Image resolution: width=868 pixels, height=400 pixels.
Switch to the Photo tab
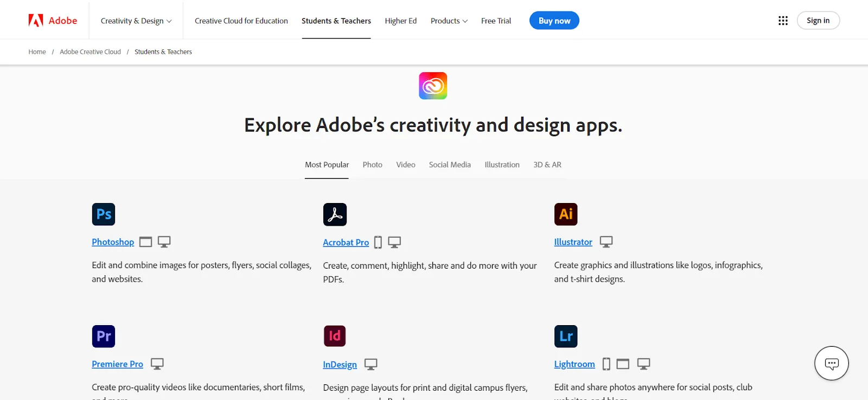click(373, 164)
